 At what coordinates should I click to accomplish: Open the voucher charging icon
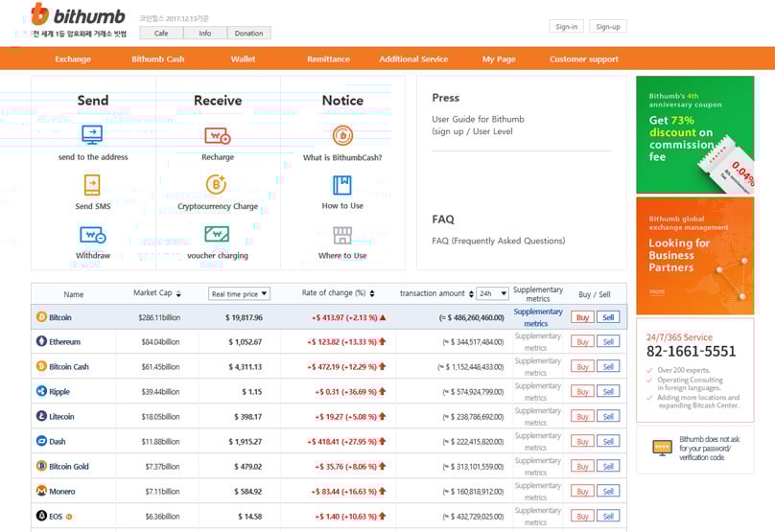217,234
